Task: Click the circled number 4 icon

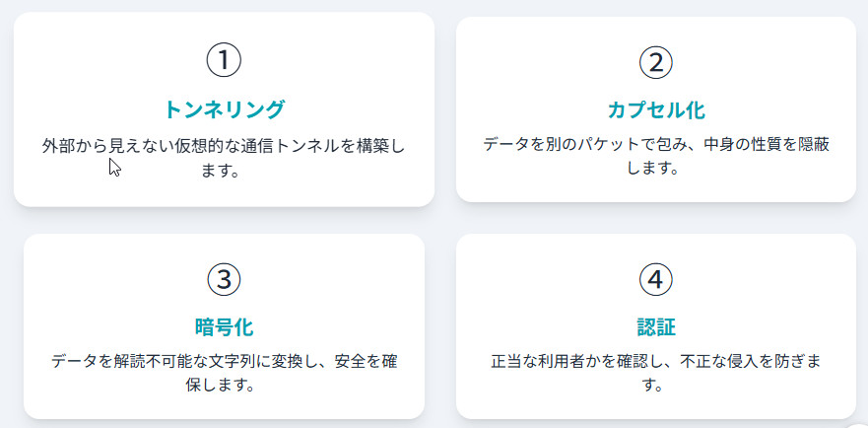Action: 655,280
